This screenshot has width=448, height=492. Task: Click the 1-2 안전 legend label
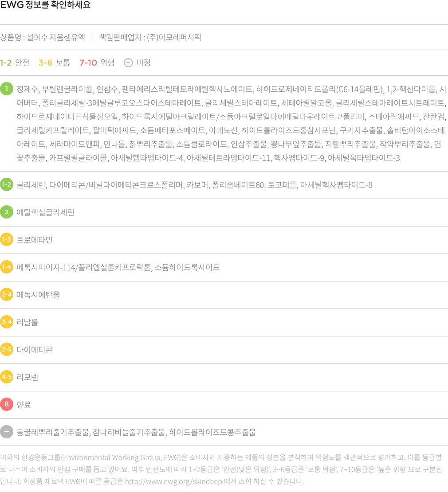point(15,62)
